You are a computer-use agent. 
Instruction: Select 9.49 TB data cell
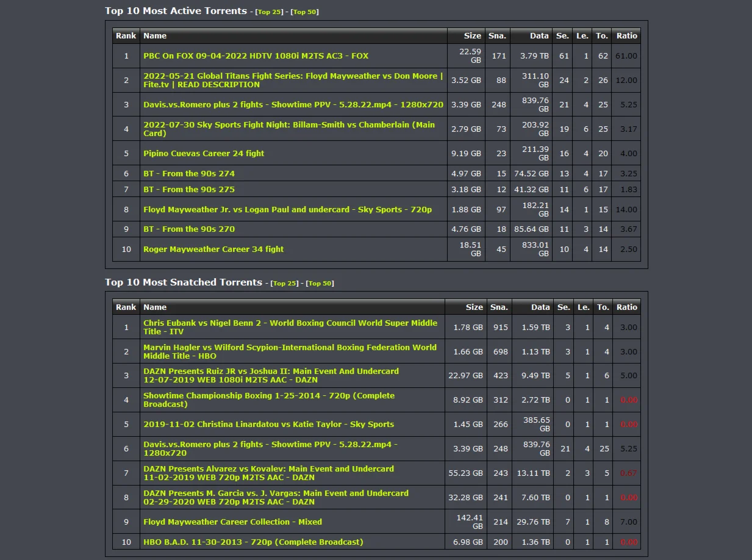[532, 375]
